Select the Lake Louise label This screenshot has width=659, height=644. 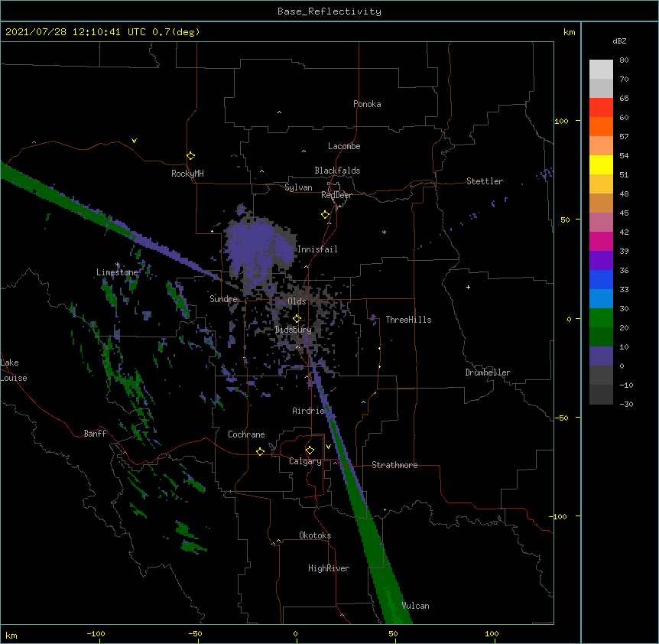point(13,370)
